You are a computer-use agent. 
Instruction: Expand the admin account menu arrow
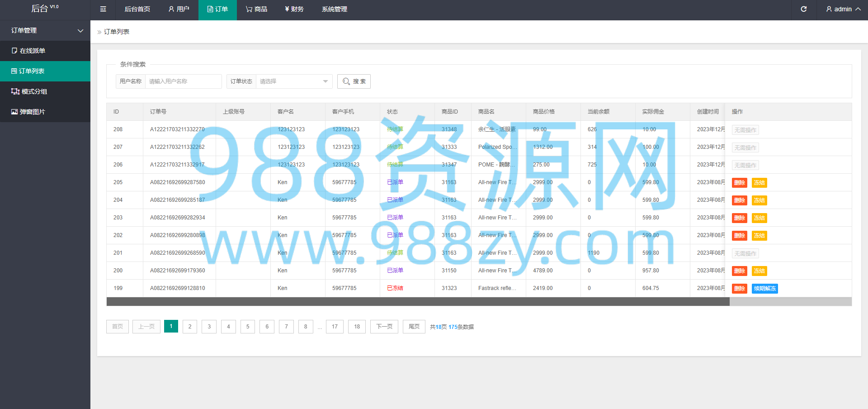coord(858,9)
